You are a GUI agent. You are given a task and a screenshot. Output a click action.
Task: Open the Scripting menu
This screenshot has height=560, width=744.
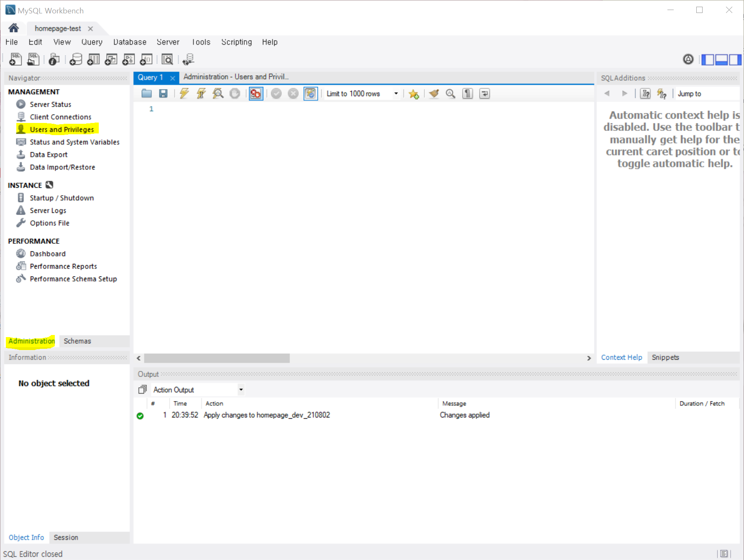pos(236,42)
